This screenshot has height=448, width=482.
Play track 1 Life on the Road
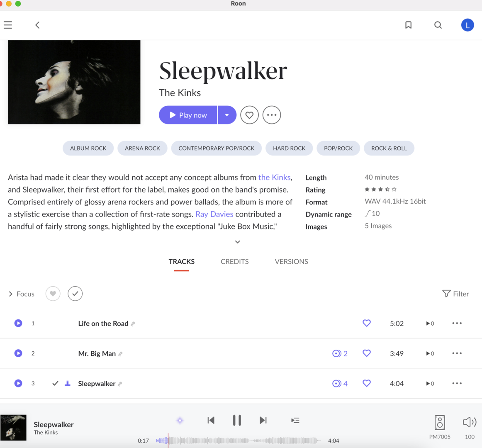point(18,323)
